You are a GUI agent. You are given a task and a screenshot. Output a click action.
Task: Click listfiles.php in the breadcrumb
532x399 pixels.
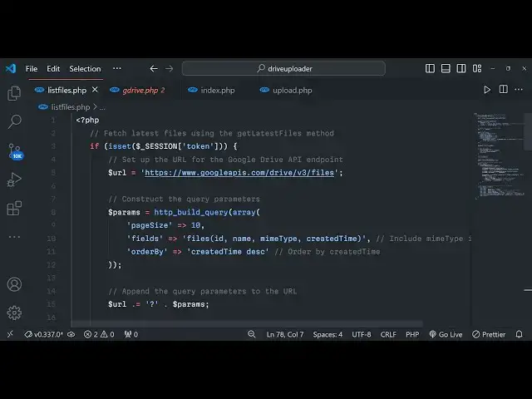pyautogui.click(x=70, y=107)
